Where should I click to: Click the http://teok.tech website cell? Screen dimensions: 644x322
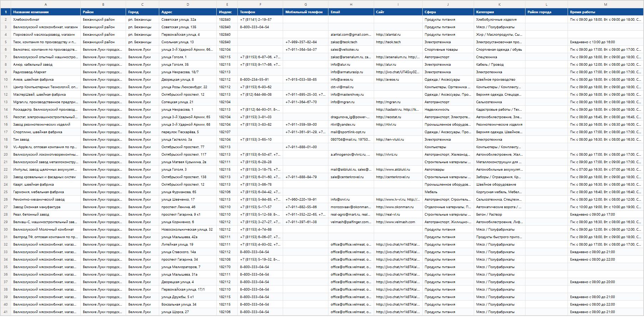point(398,42)
